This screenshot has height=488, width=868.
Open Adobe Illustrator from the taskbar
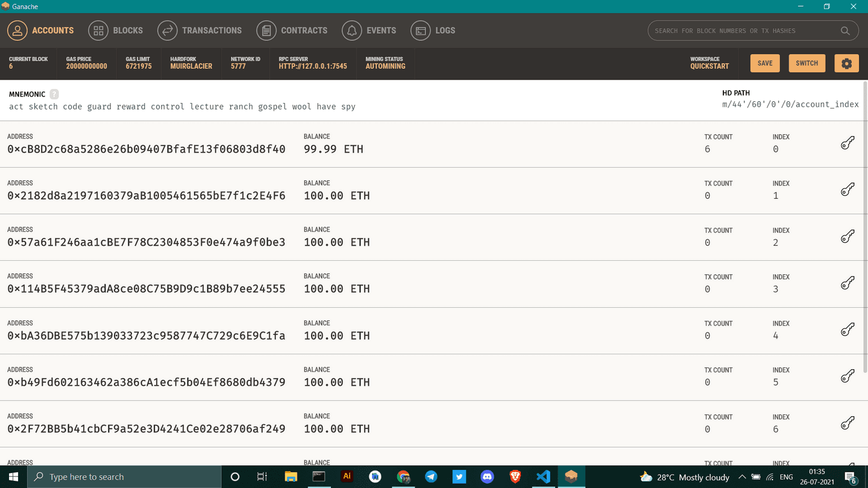[347, 477]
